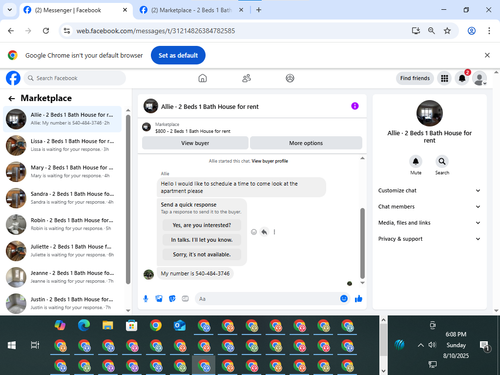Open Chrome three-dot menu
This screenshot has height=375, width=500.
point(489,31)
